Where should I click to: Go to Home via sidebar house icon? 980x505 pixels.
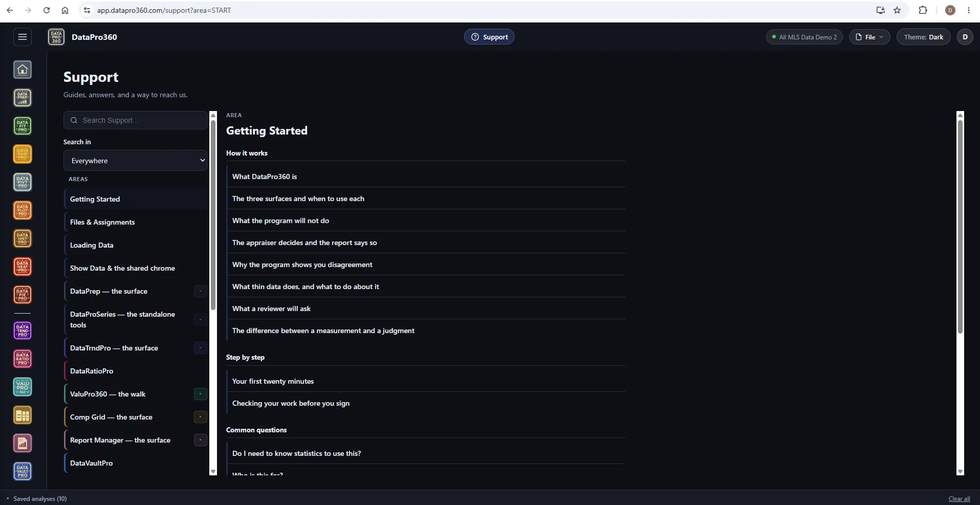[23, 70]
